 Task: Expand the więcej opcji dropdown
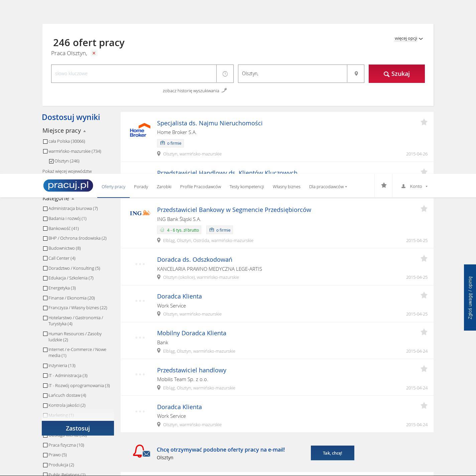pyautogui.click(x=408, y=38)
